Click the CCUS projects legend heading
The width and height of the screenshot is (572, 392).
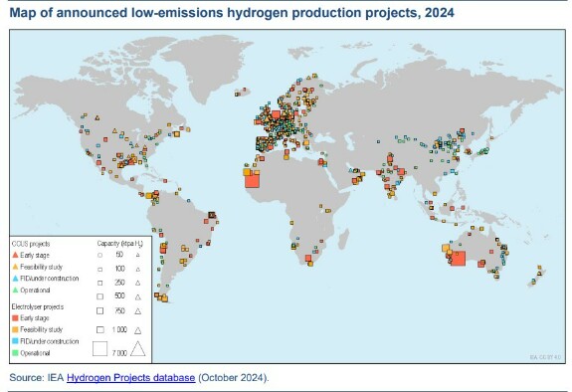tap(31, 244)
